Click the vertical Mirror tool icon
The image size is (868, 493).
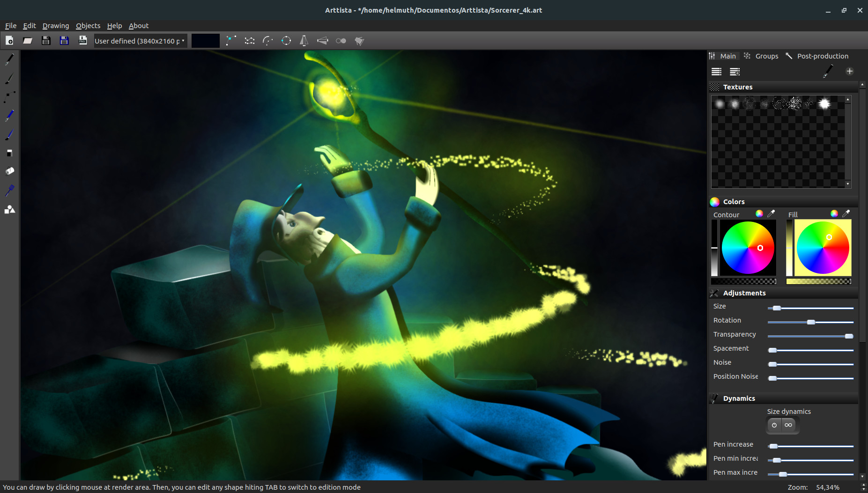304,41
